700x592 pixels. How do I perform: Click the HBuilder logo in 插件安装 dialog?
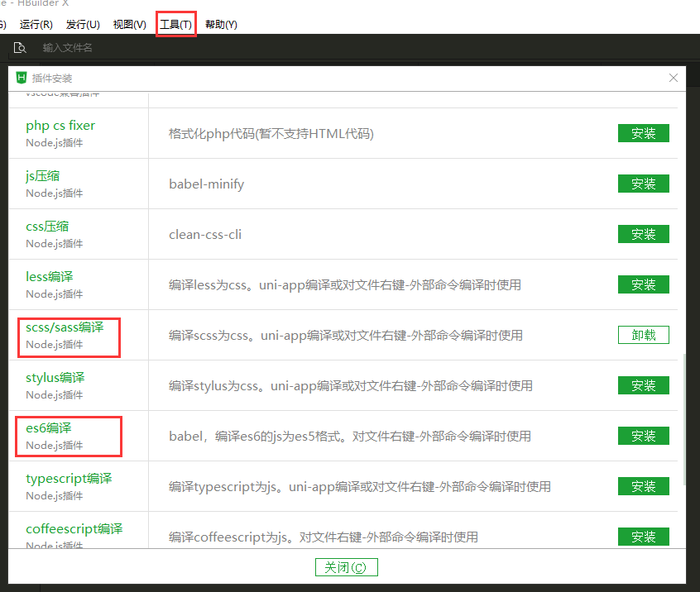pos(22,78)
